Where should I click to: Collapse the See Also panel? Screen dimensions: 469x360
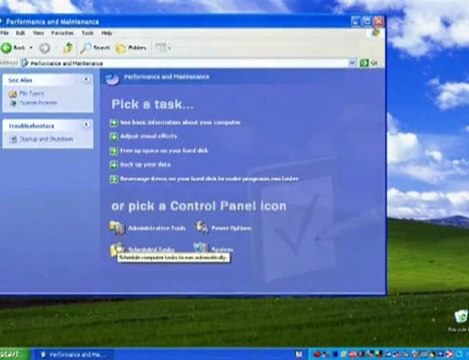pos(86,80)
